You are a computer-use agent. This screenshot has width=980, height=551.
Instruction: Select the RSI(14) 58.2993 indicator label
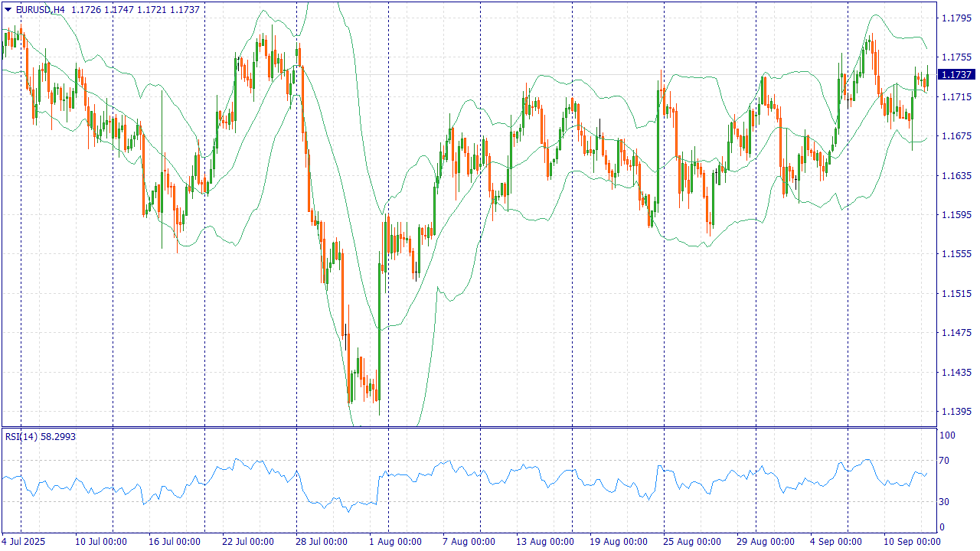pyautogui.click(x=41, y=436)
